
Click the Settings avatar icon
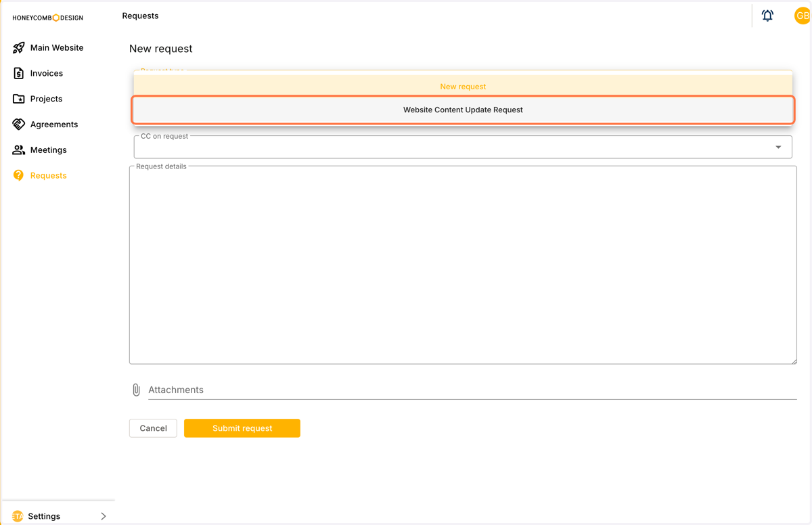click(x=18, y=516)
